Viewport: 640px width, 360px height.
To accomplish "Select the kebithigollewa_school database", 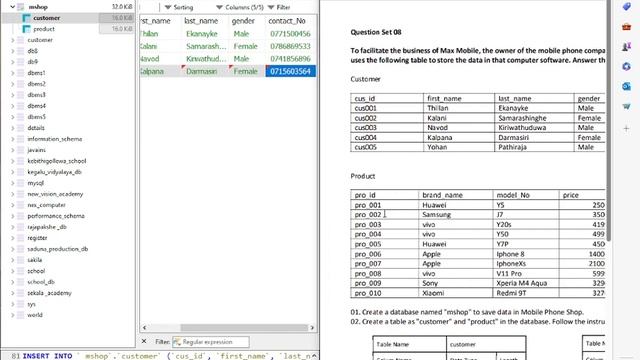I will point(57,161).
